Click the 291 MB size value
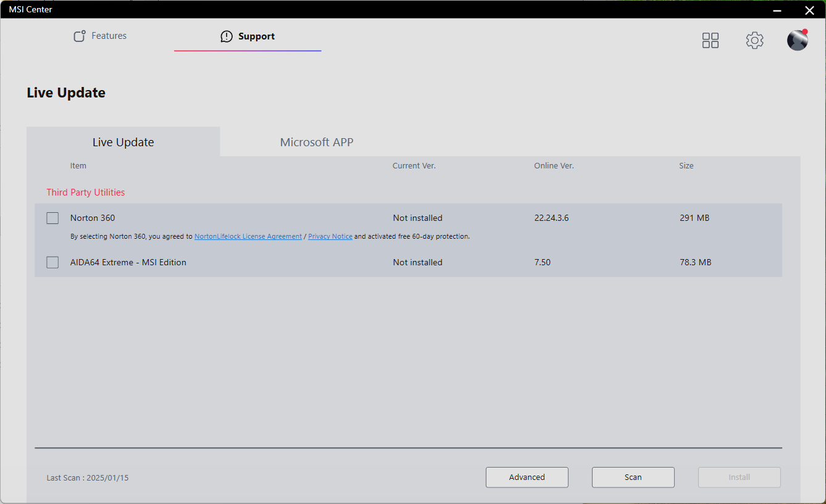Viewport: 826px width, 504px height. 695,218
